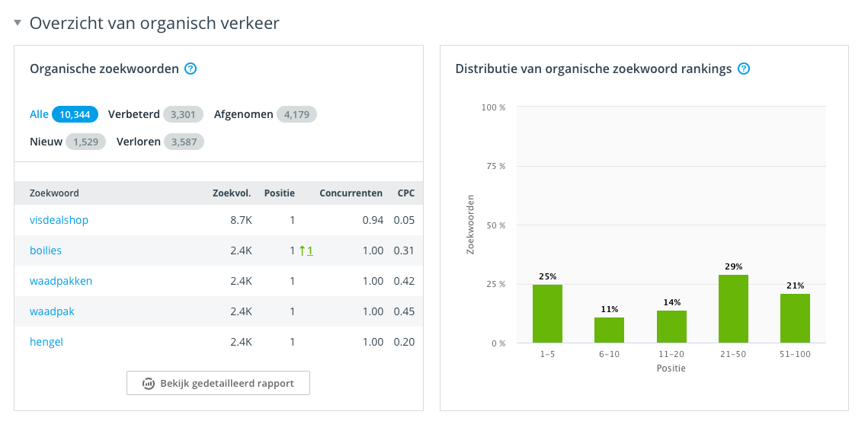
Task: Click the 1-5 position bar in chart
Action: (x=547, y=314)
